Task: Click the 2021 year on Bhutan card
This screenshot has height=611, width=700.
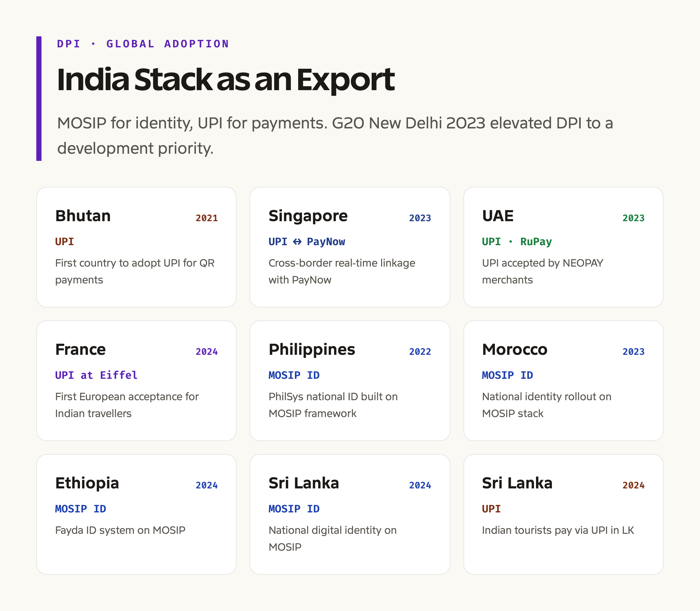Action: click(x=206, y=218)
